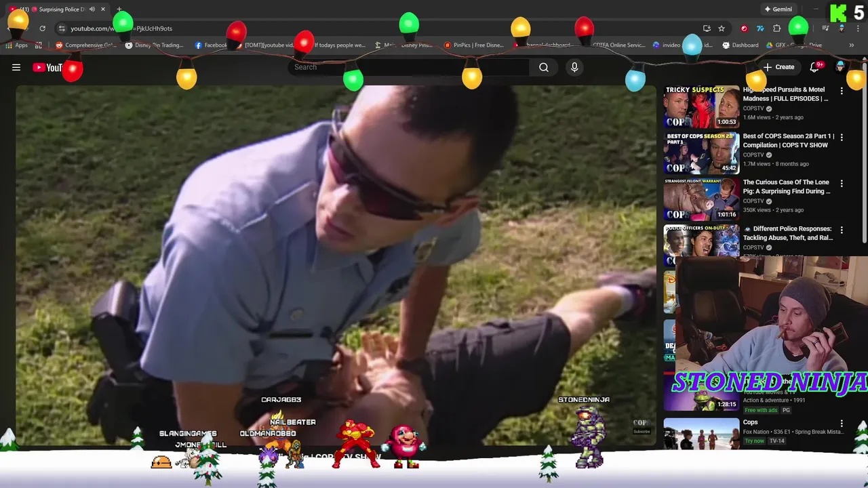Open The Curious Case Of The Lone Pig title

click(x=787, y=186)
